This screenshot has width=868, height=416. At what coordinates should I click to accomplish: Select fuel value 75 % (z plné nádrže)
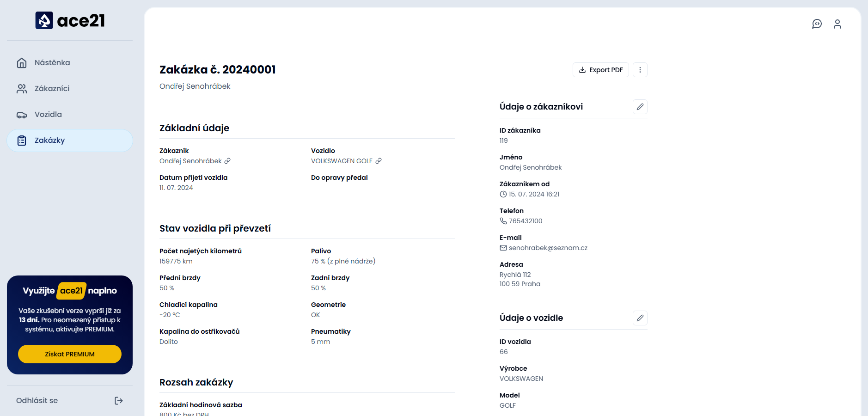[x=343, y=261]
